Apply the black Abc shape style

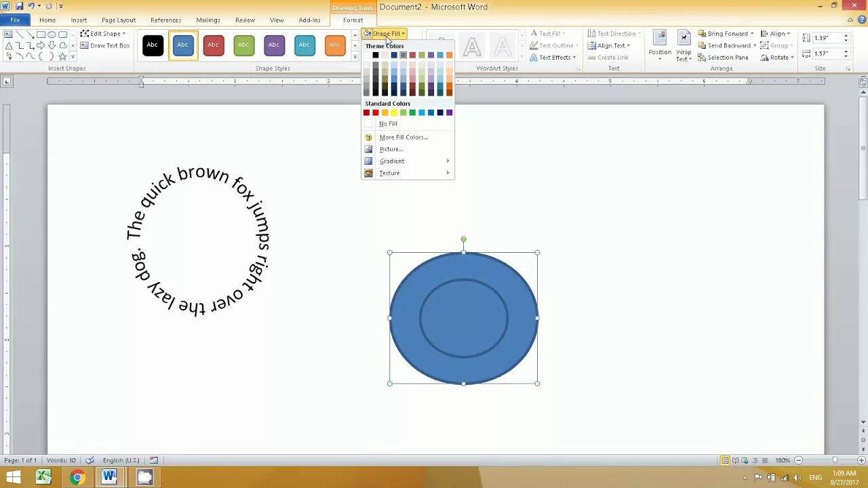pyautogui.click(x=153, y=45)
